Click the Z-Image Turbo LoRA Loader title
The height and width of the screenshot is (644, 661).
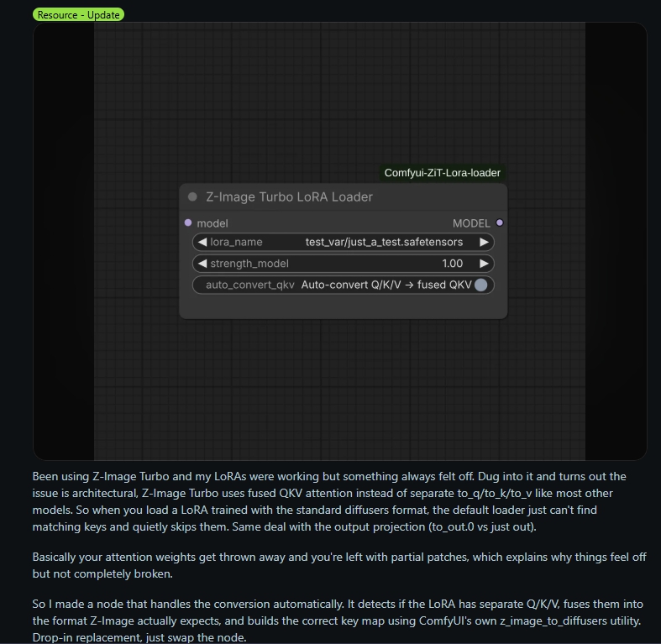tap(289, 196)
